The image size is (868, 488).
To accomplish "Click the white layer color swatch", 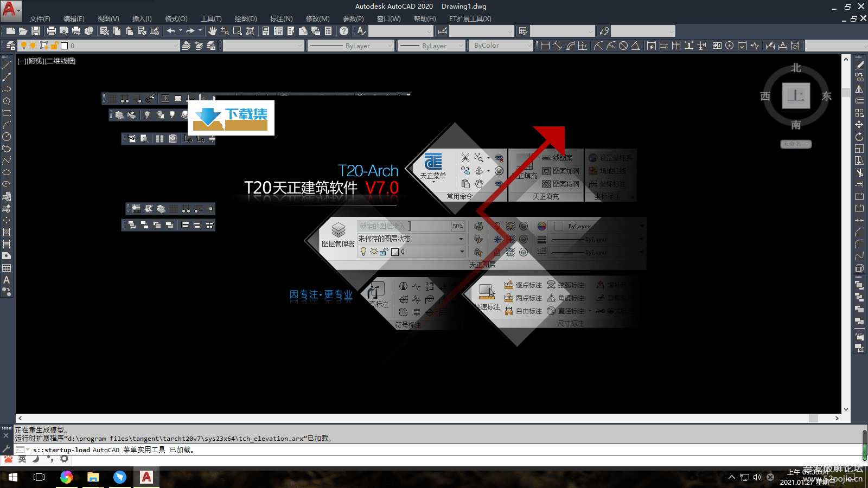I will 64,46.
